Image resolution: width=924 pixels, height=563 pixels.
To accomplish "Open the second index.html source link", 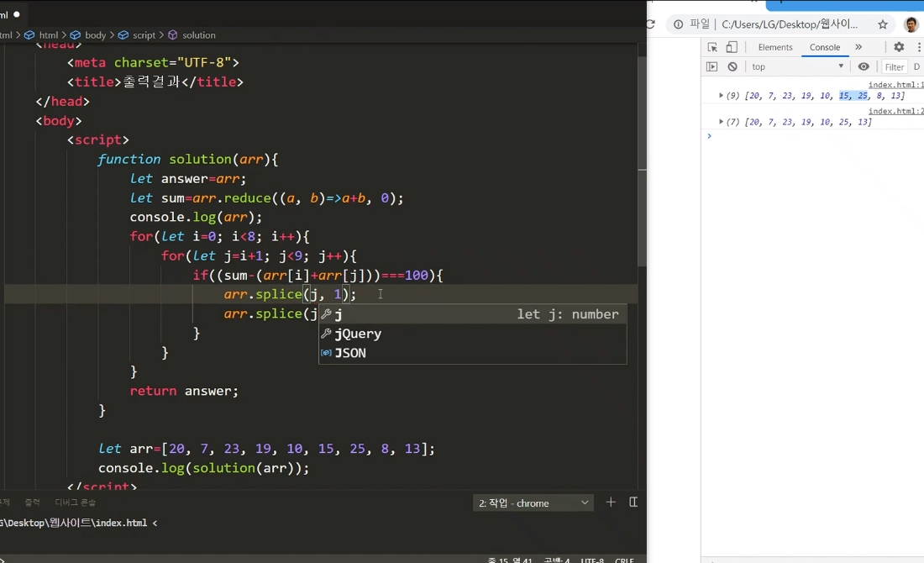I will point(895,112).
